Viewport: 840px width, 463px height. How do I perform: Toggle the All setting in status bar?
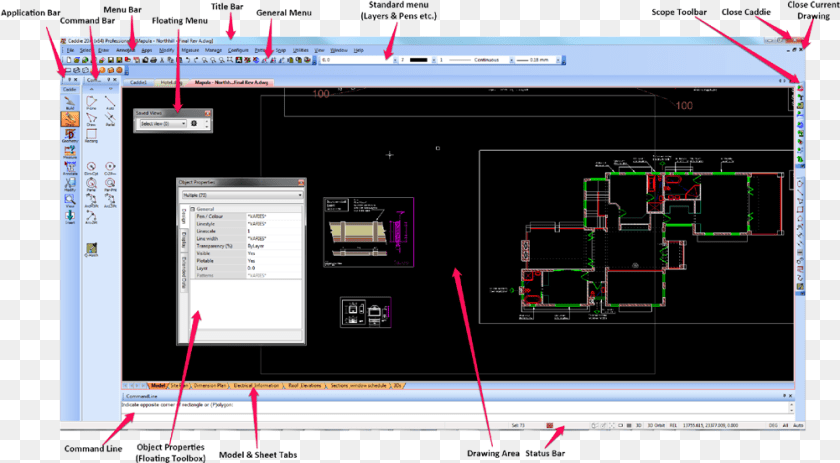(785, 425)
